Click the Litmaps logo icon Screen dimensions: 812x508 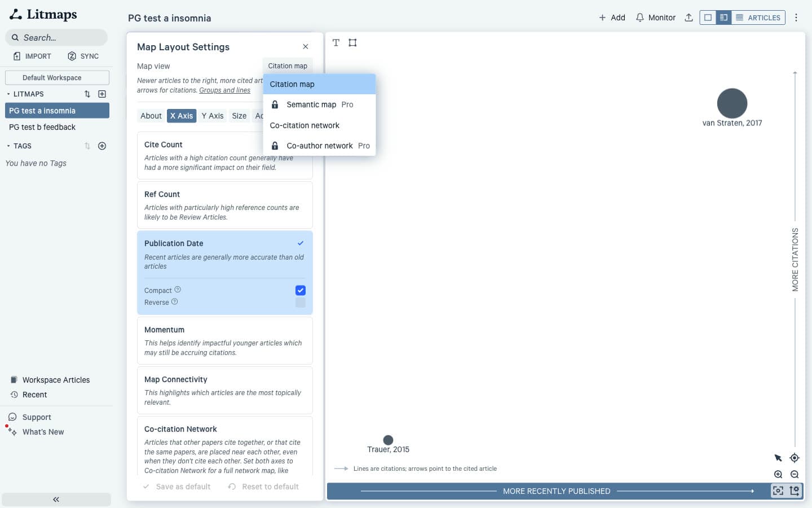(x=16, y=14)
